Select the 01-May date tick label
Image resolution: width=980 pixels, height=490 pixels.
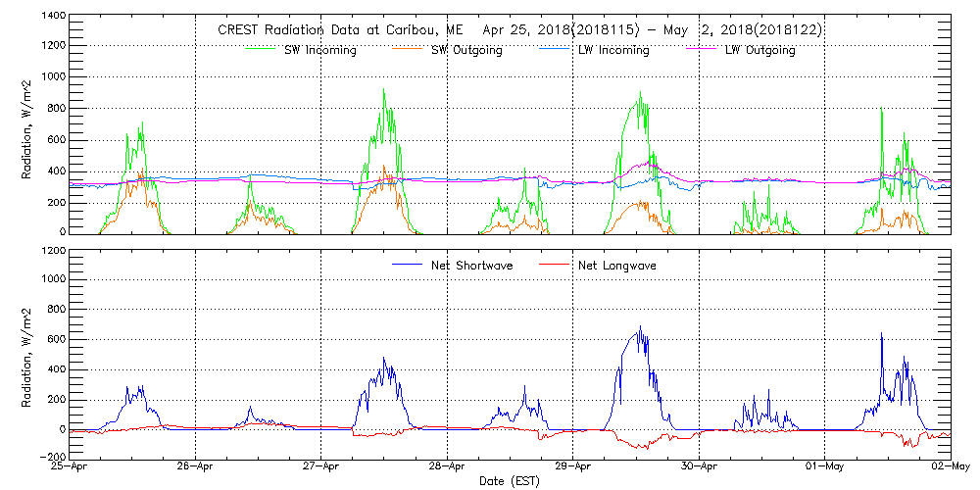[824, 467]
